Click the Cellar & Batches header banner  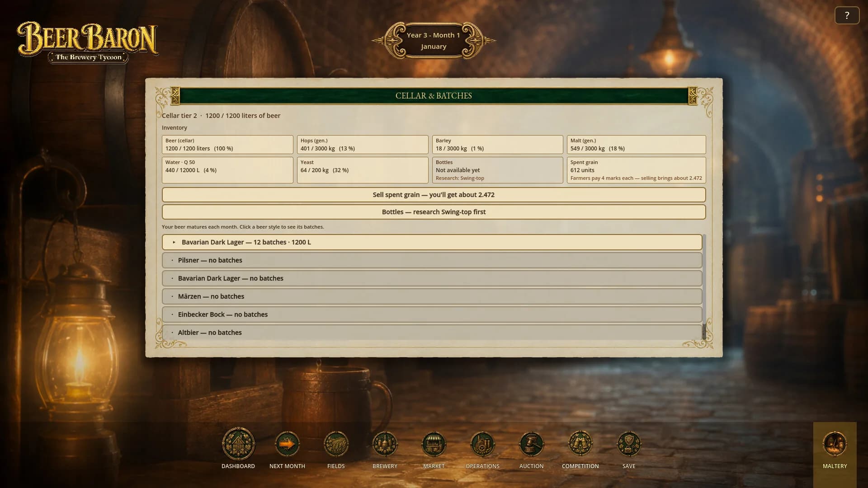pyautogui.click(x=434, y=96)
